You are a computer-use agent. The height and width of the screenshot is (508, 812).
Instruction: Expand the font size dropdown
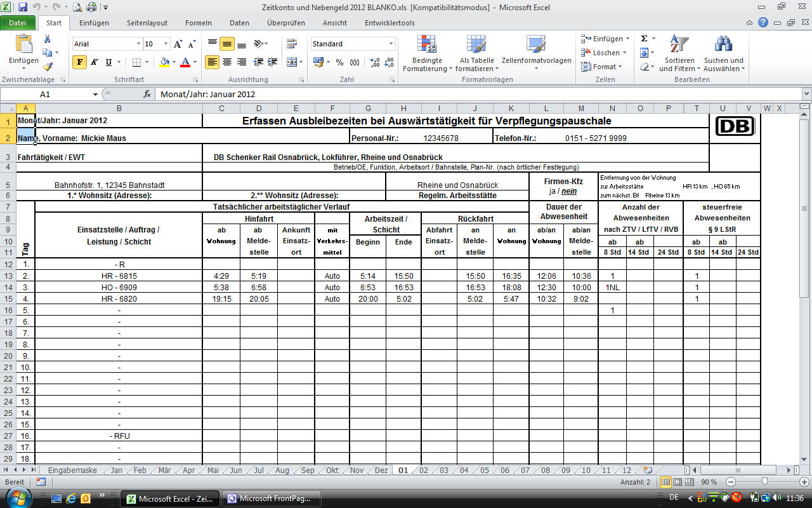click(x=166, y=44)
